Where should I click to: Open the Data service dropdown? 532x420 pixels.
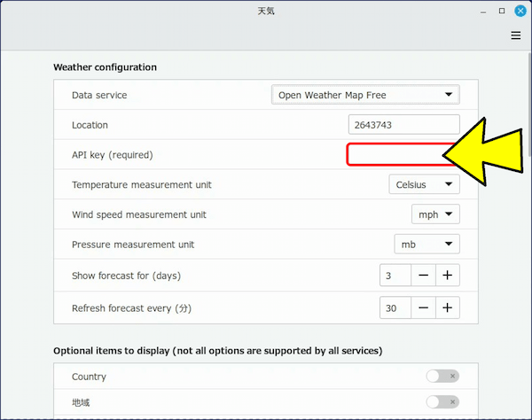tap(365, 95)
